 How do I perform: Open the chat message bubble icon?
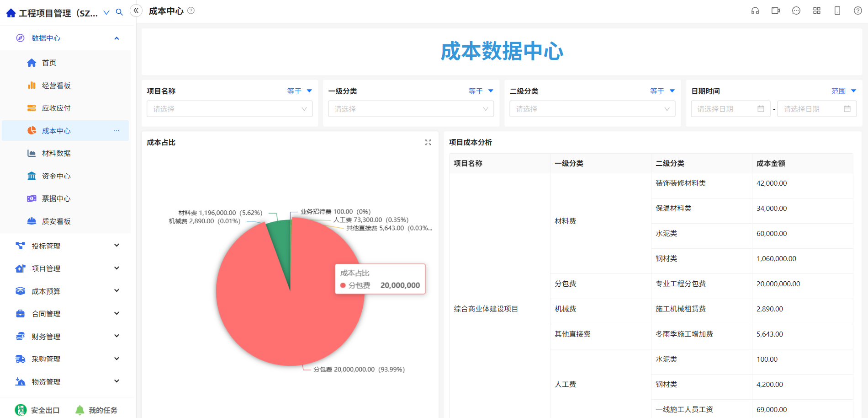(x=796, y=11)
